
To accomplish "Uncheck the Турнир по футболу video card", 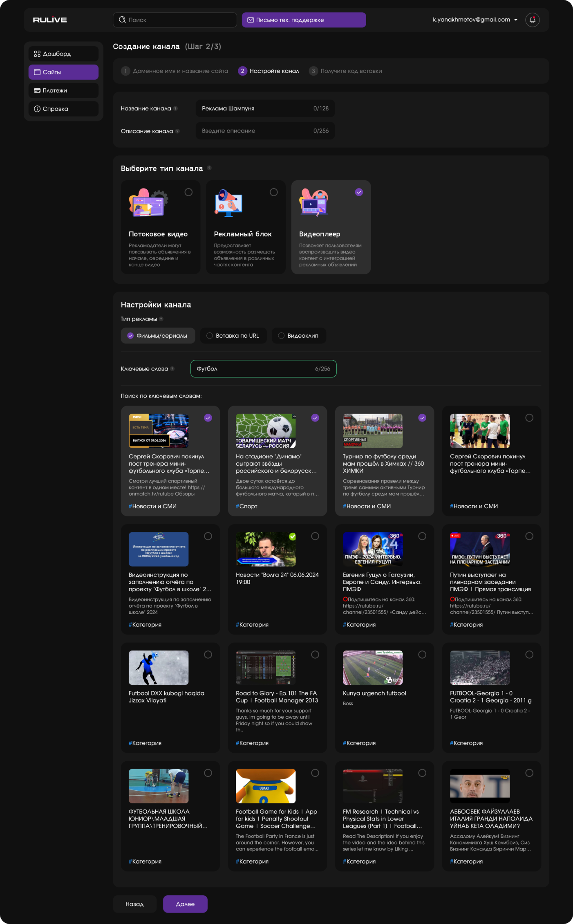I will tap(422, 418).
